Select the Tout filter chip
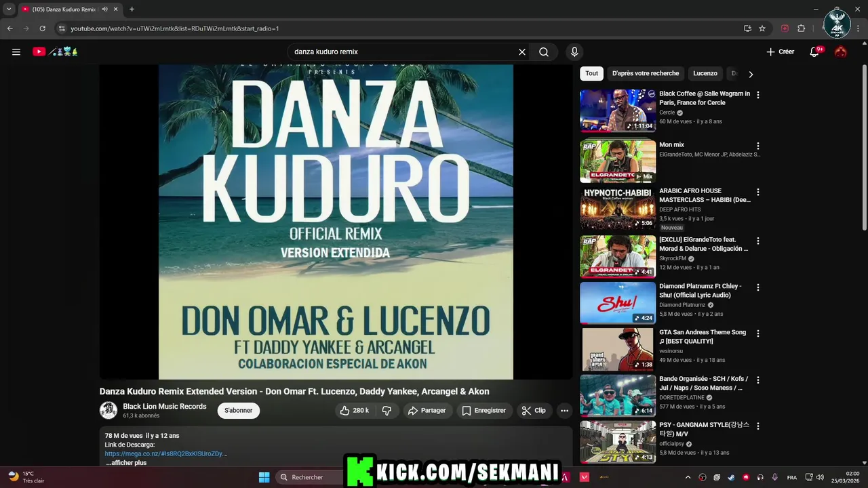This screenshot has width=868, height=488. pos(592,73)
